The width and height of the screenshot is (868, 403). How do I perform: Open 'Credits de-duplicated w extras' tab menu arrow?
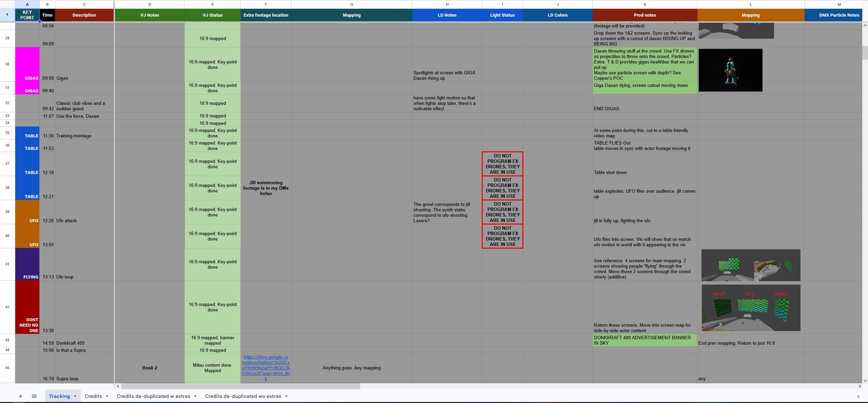(195, 396)
